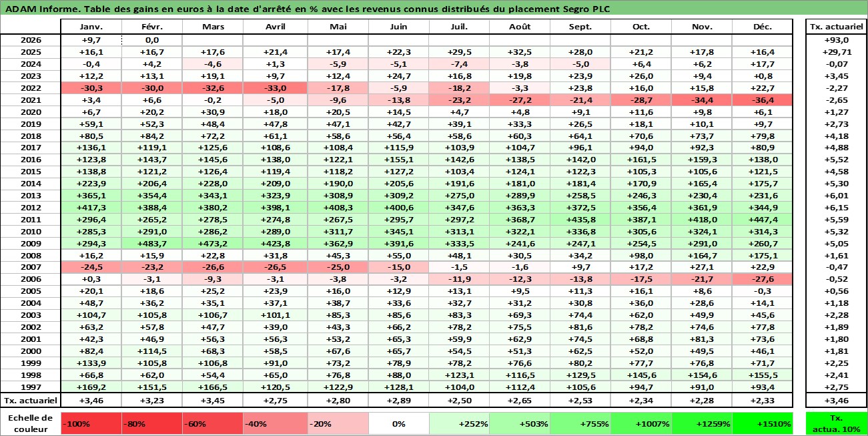The image size is (868, 436).
Task: Click the 2021 Déc. cell '-36,4'
Action: 762,100
